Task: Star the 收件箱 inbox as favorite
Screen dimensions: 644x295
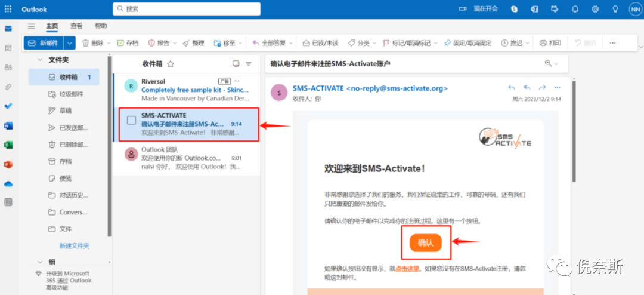Action: pyautogui.click(x=171, y=64)
